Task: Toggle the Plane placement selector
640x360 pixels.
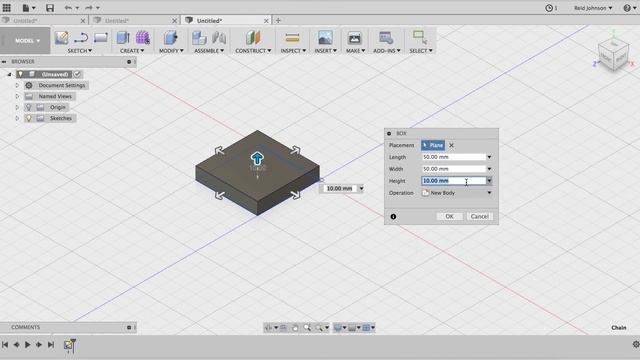Action: point(433,145)
